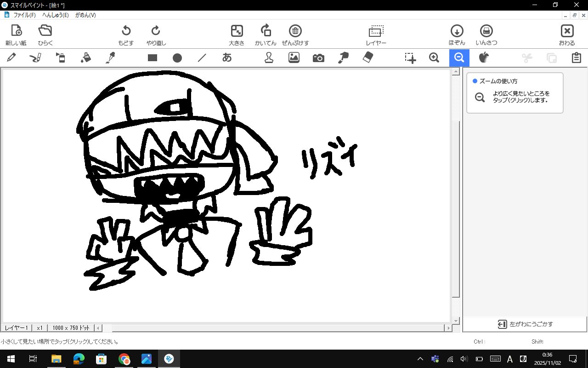The image size is (588, 368).
Task: Click the horizontal scrollbar right arrow
Action: click(448, 328)
